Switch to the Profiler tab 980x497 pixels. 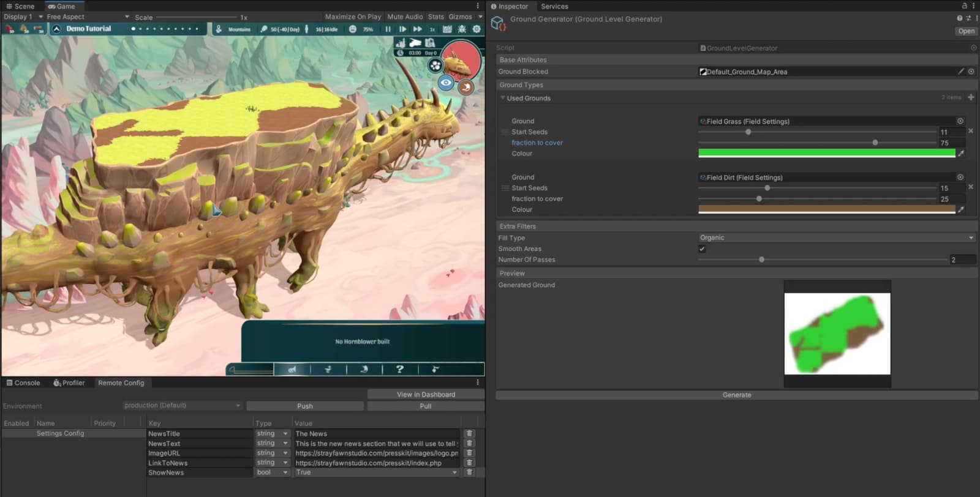tap(69, 383)
